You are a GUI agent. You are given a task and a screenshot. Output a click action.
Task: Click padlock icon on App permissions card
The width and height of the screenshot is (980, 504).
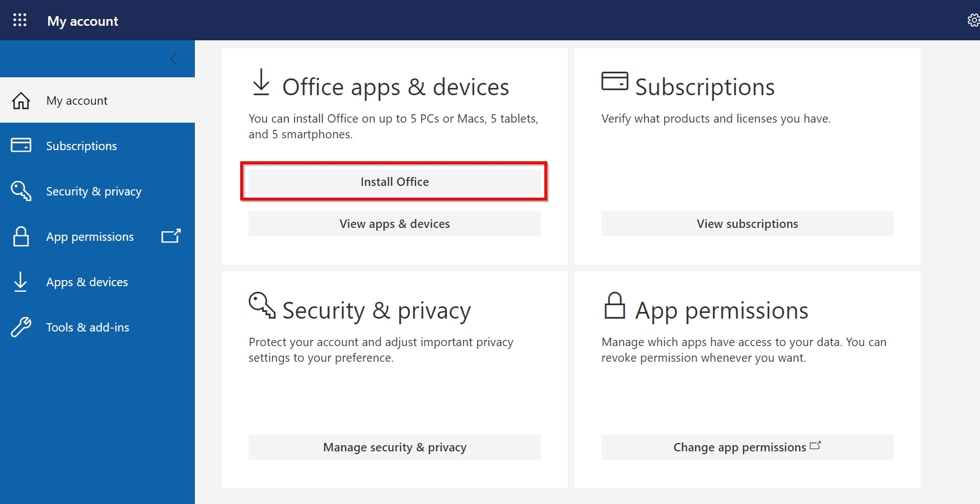click(x=614, y=305)
